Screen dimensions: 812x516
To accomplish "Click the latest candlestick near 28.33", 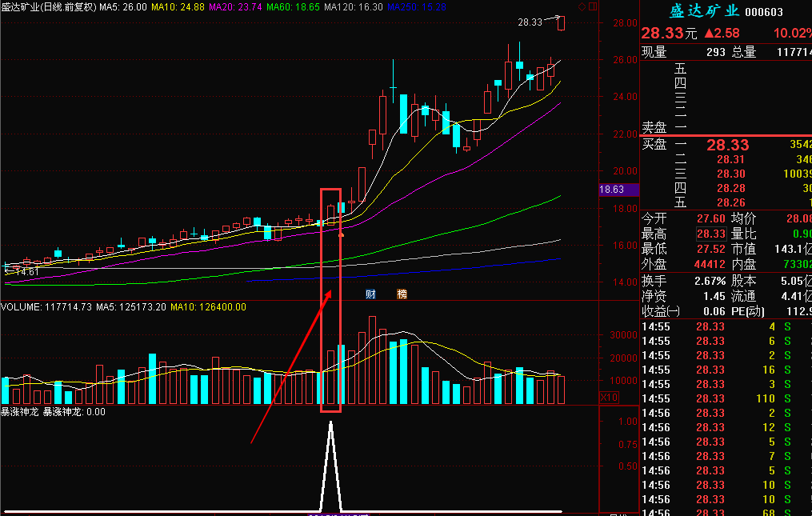I will point(561,23).
